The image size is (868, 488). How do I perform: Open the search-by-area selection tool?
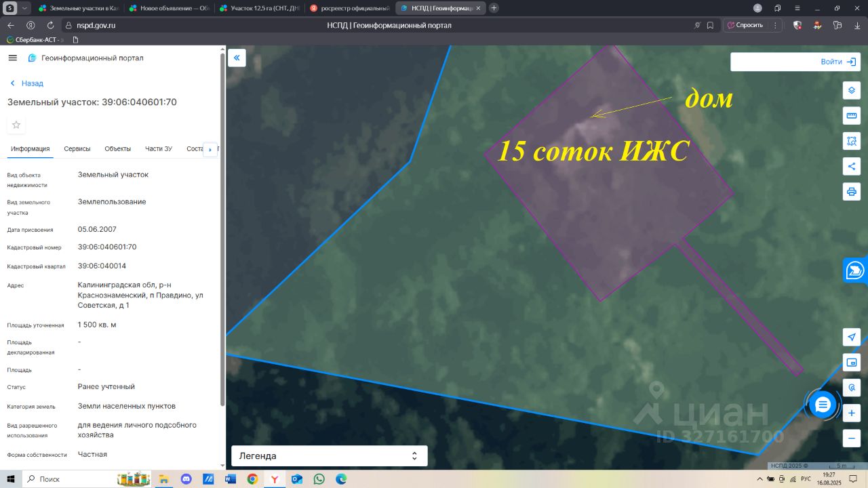point(852,141)
